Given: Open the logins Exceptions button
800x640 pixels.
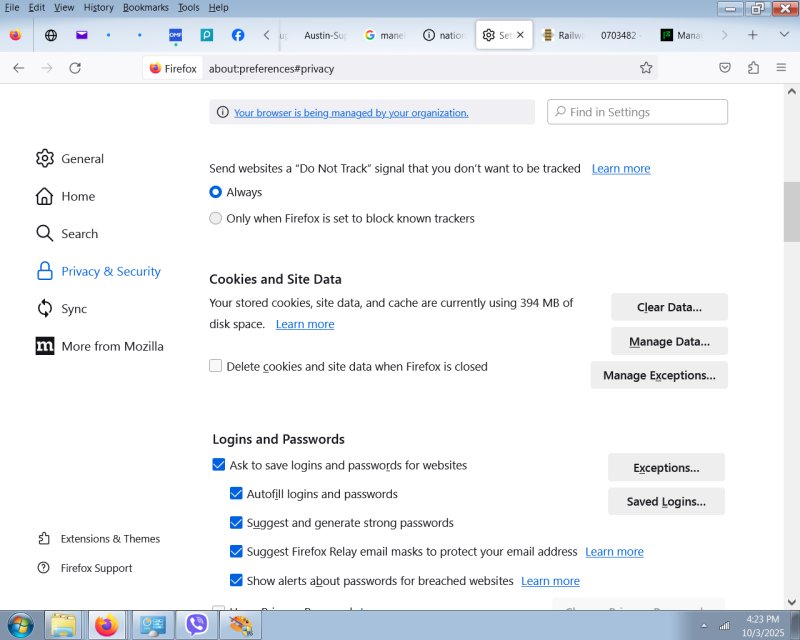Looking at the screenshot, I should click(x=666, y=467).
